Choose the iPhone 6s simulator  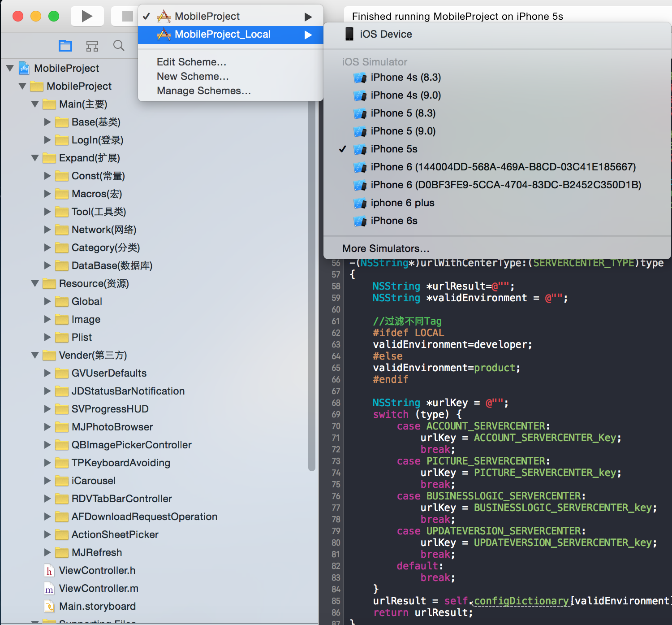394,221
